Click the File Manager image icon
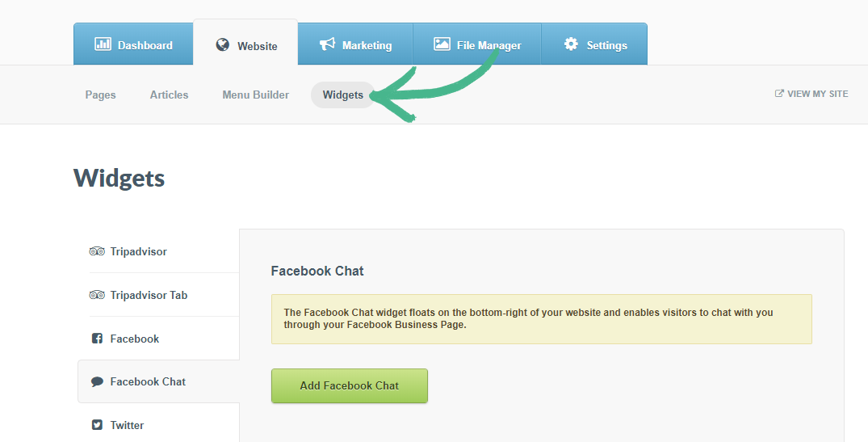This screenshot has width=868, height=442. [442, 44]
